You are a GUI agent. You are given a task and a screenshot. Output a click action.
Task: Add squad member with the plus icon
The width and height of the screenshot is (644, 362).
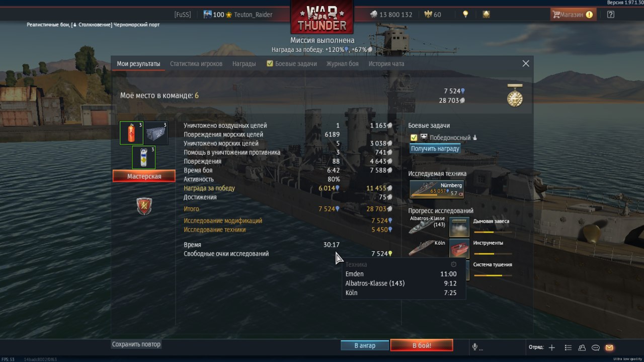pyautogui.click(x=552, y=347)
